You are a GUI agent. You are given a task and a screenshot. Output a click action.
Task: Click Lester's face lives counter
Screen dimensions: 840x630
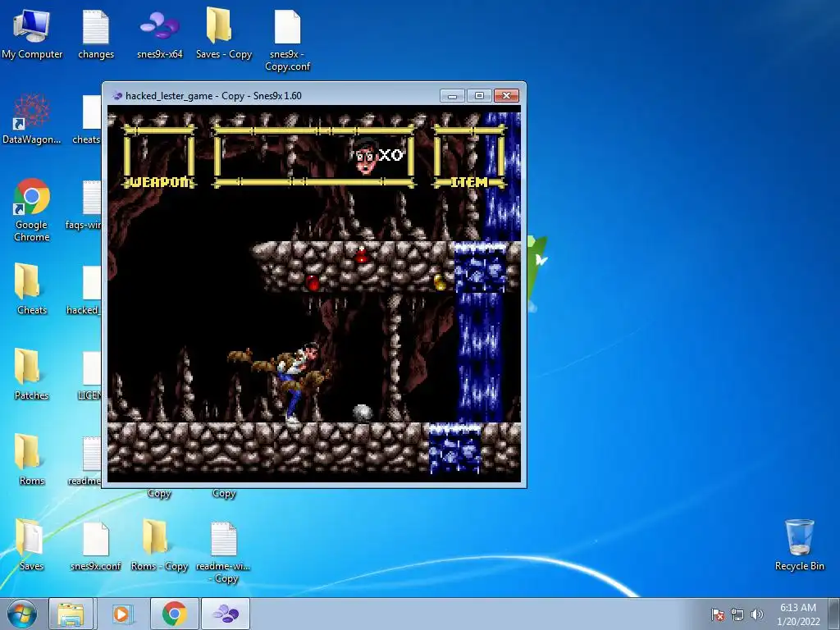(377, 155)
